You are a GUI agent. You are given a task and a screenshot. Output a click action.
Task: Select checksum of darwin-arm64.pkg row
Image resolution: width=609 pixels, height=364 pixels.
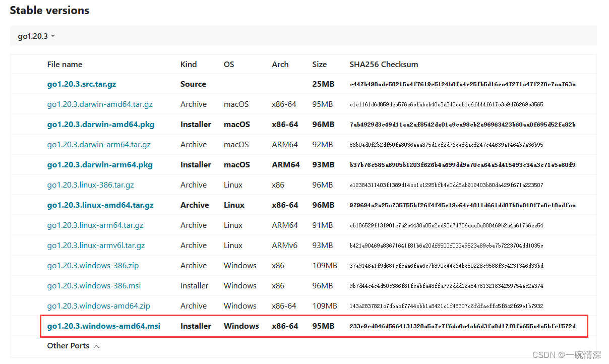pos(462,165)
